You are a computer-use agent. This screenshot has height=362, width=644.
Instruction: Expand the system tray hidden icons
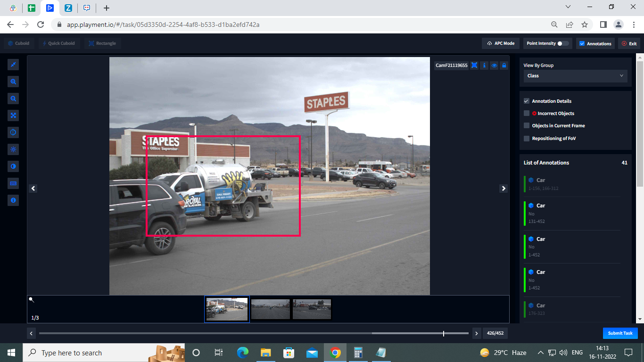[540, 353]
